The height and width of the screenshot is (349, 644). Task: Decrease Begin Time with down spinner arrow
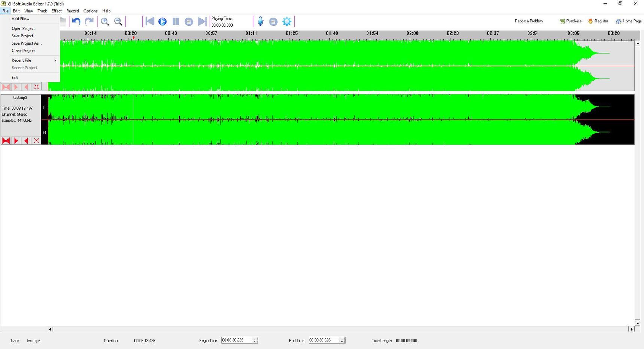[255, 342]
